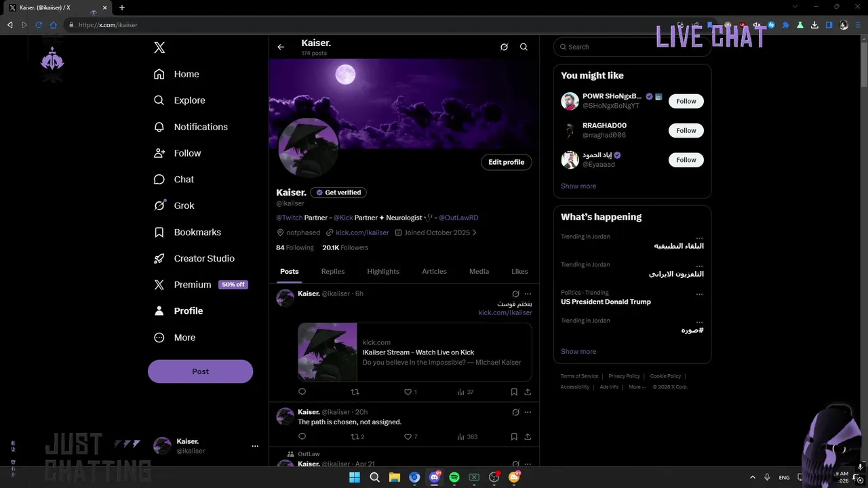This screenshot has width=868, height=488.
Task: Open more options on 20h post
Action: click(528, 412)
